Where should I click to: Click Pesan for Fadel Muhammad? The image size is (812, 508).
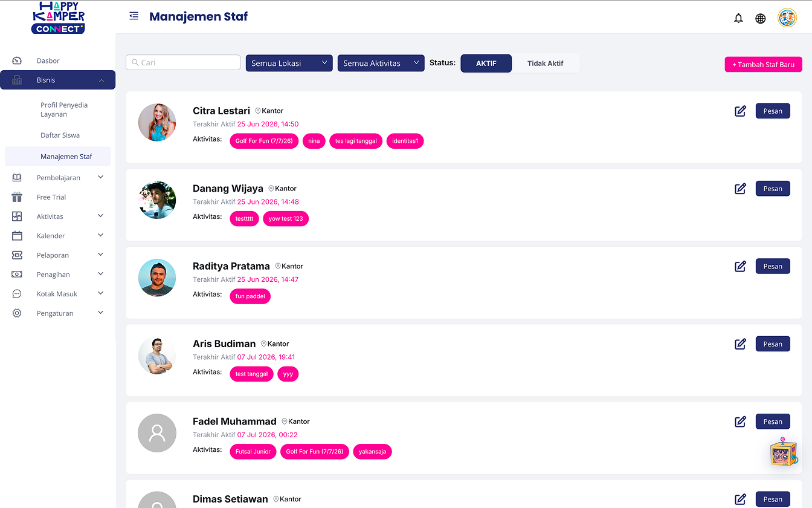(x=773, y=422)
